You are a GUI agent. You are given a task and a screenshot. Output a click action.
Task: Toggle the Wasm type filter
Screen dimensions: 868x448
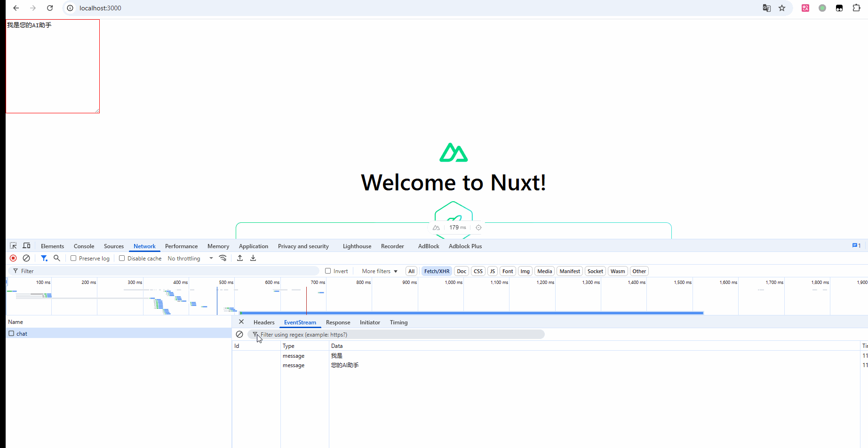618,271
